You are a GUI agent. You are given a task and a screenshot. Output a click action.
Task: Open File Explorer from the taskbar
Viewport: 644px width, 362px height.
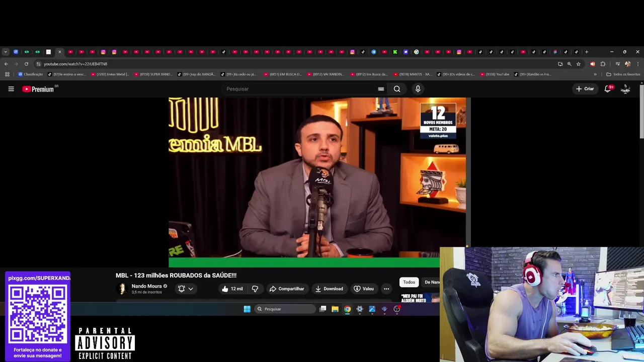tap(335, 309)
